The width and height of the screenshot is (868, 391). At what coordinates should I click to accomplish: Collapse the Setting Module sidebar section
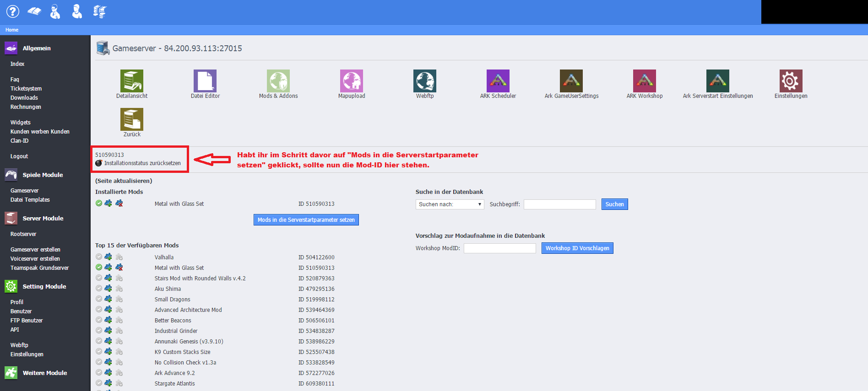[44, 286]
